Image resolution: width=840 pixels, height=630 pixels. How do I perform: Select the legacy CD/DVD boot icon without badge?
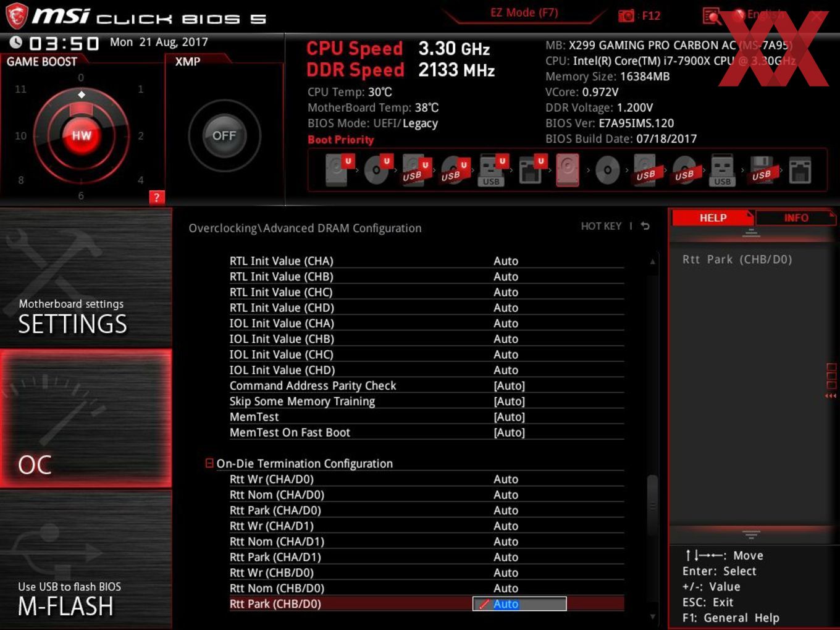pyautogui.click(x=608, y=170)
